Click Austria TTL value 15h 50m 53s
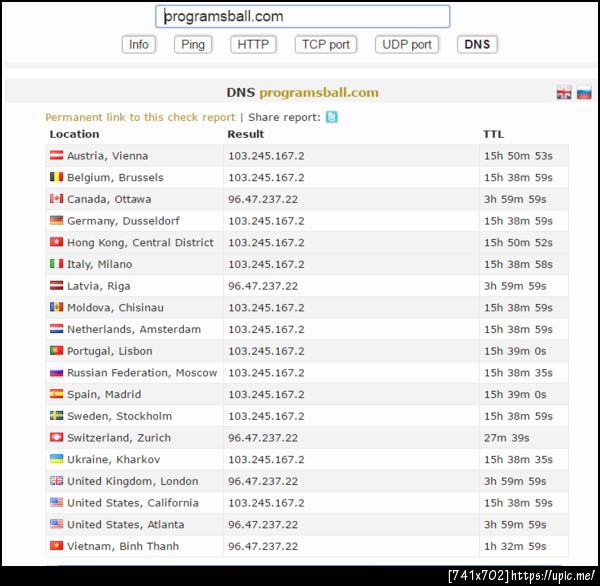Screen dimensions: 600x586 pyautogui.click(x=518, y=156)
